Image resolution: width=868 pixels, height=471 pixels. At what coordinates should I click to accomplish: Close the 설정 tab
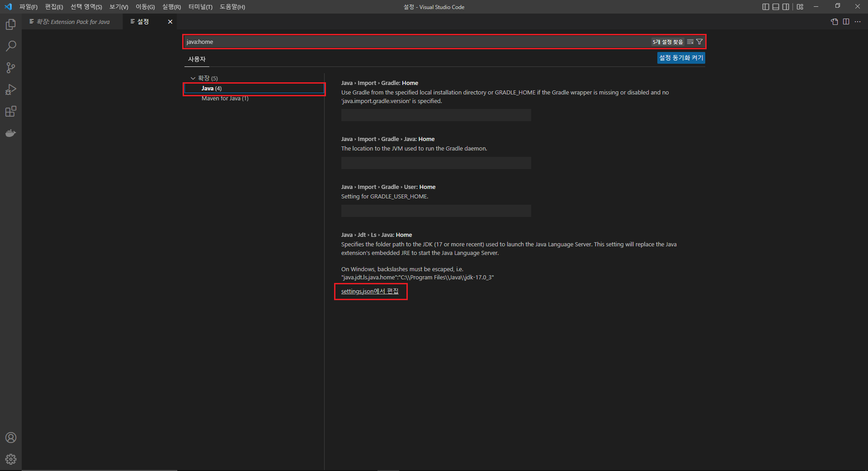(170, 22)
